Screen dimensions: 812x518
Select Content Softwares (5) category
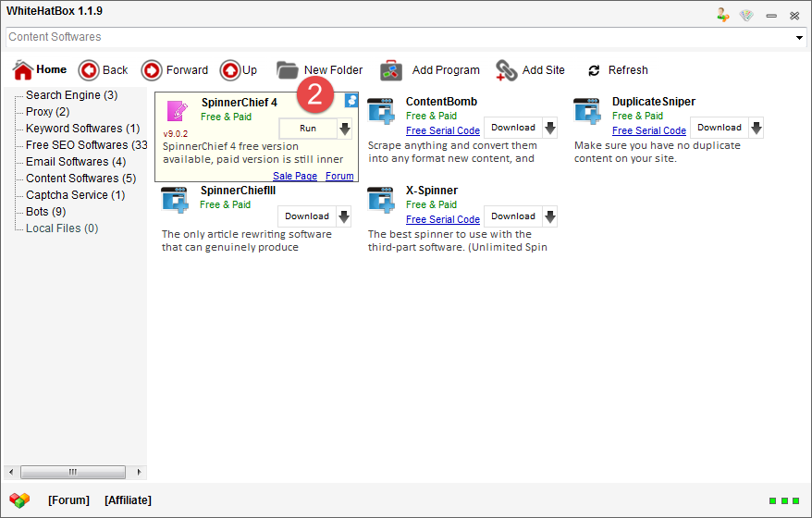point(81,179)
